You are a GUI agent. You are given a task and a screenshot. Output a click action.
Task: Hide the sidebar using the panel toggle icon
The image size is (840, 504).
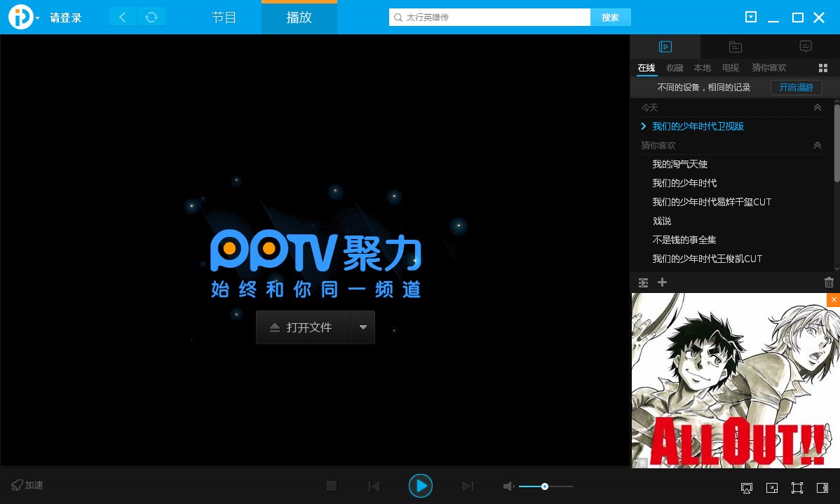point(822,488)
